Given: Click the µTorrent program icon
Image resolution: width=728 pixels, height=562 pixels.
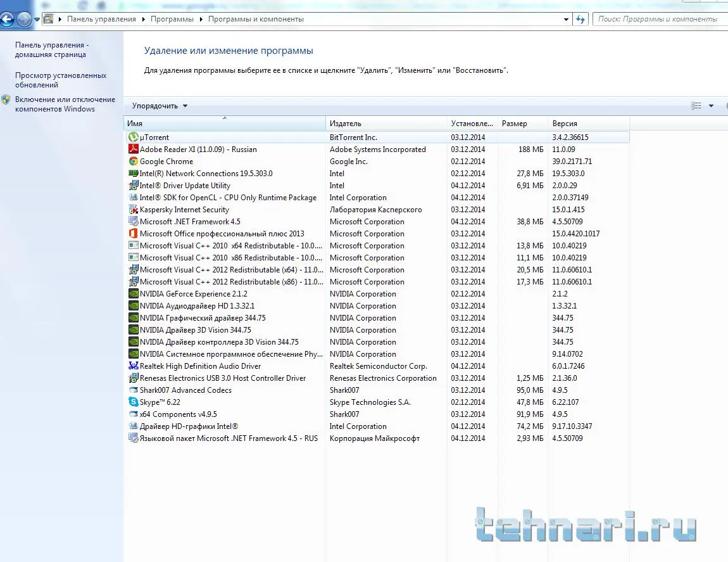Looking at the screenshot, I should tap(134, 137).
